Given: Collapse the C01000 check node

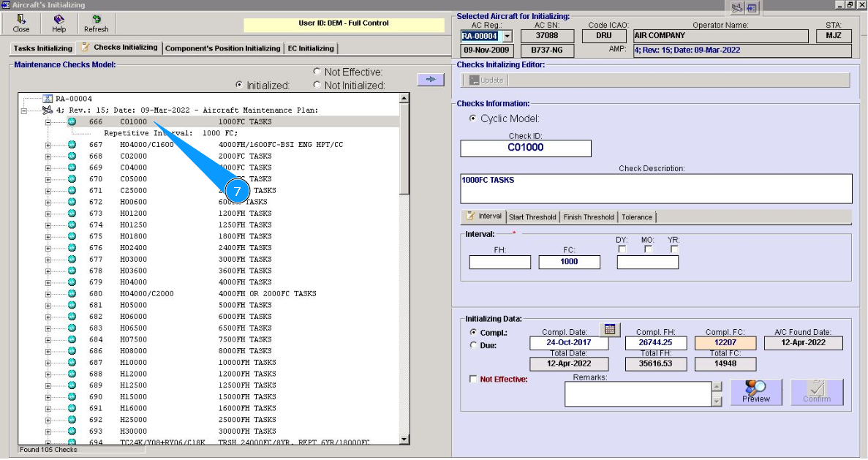Looking at the screenshot, I should click(x=49, y=121).
